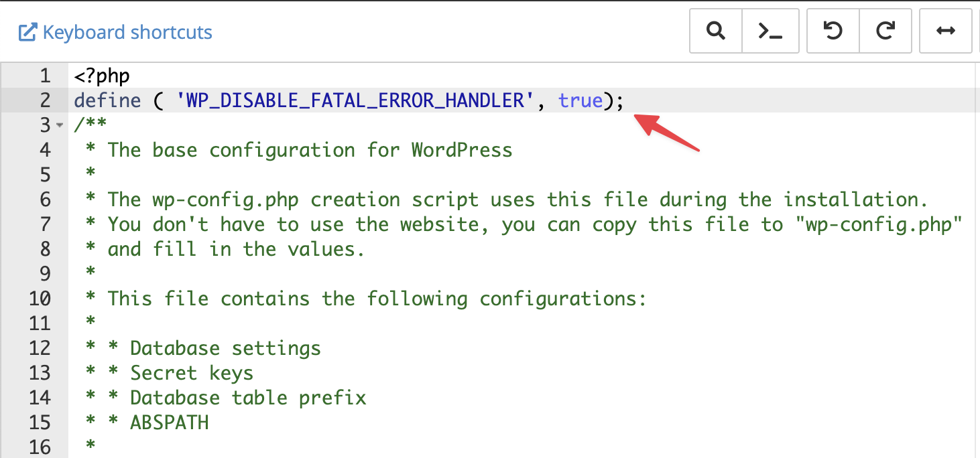
Task: Click the 'Secret keys' comment line
Action: pos(191,373)
